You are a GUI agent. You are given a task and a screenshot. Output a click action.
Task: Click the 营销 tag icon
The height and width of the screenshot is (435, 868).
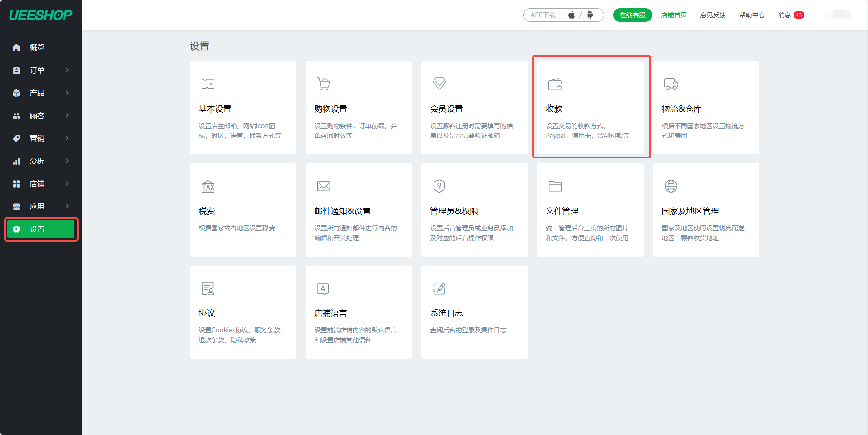pos(16,138)
